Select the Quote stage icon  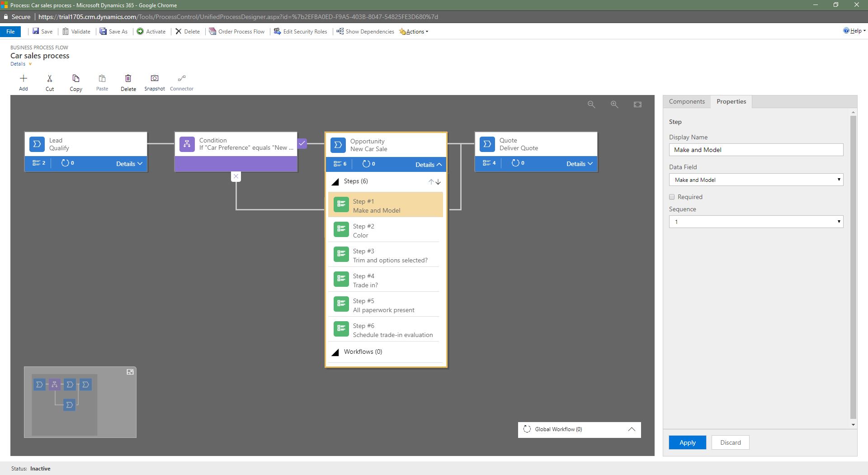point(487,144)
